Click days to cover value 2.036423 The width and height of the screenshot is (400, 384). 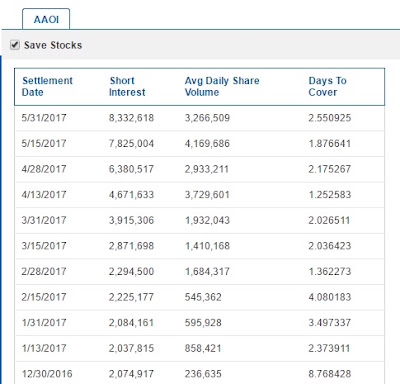pos(329,246)
